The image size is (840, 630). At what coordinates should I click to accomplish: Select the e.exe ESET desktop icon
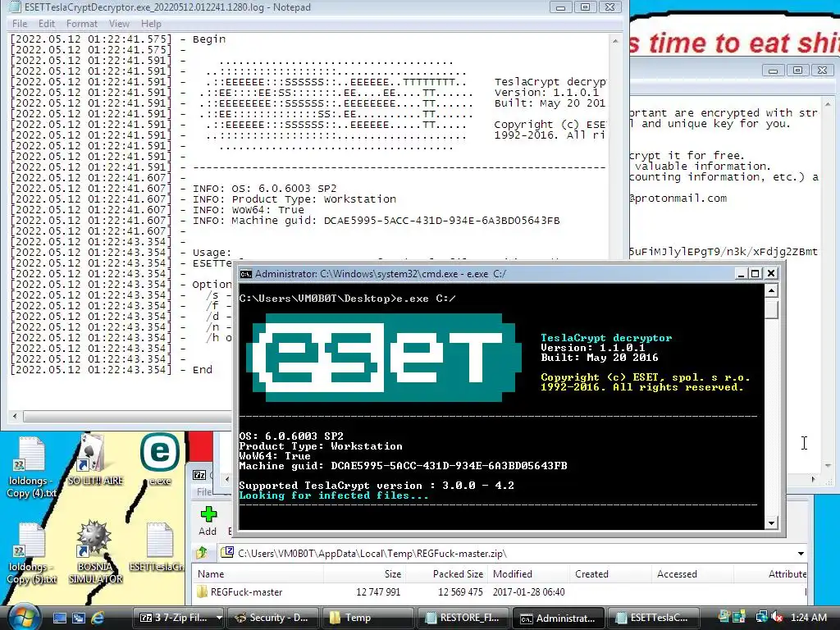160,461
